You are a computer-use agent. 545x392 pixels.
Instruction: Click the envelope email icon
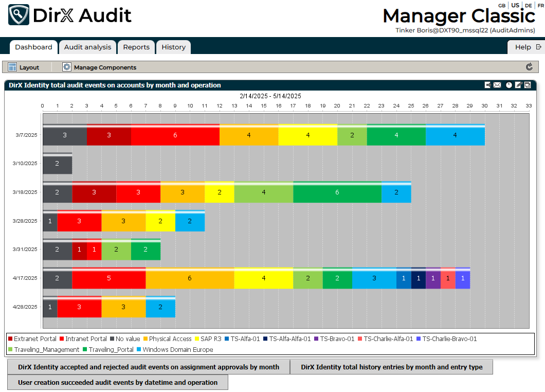(x=497, y=85)
